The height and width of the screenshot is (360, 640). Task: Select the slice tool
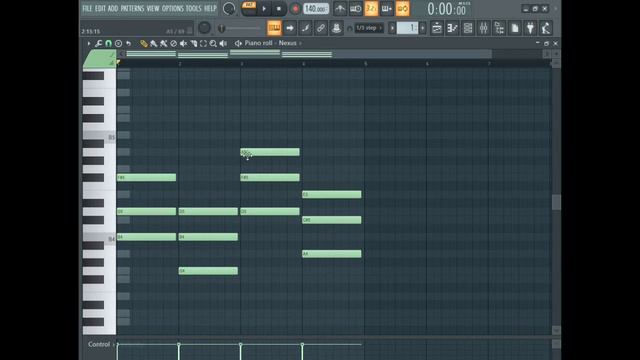click(x=193, y=43)
